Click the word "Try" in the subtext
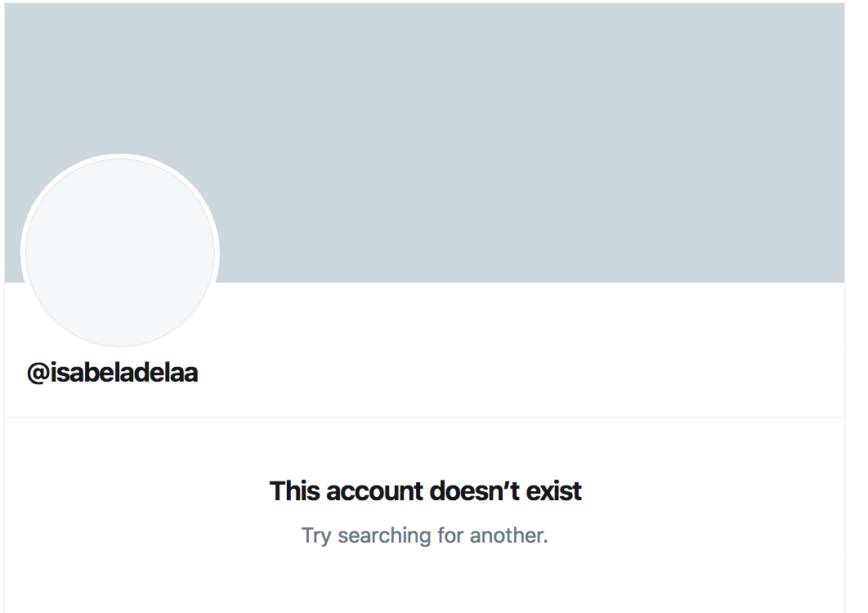Viewport: 868px width, 613px height. pyautogui.click(x=315, y=536)
